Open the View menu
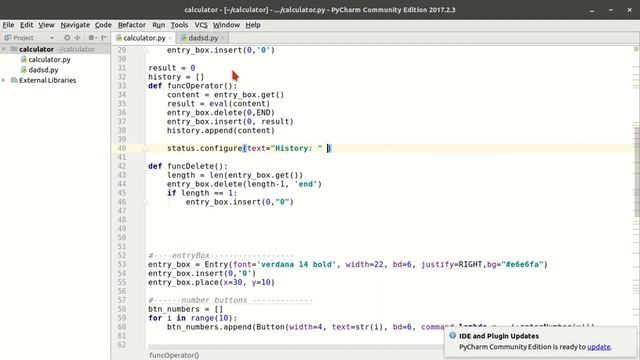Viewport: 640px width, 360px height. click(x=46, y=25)
